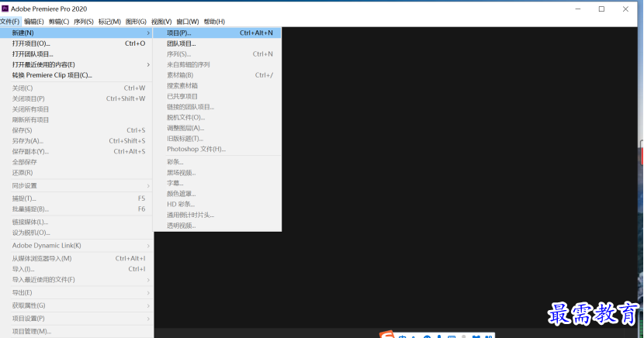The image size is (644, 338).
Task: Click 来自剪辑的序列 submenu entry
Action: (x=217, y=65)
